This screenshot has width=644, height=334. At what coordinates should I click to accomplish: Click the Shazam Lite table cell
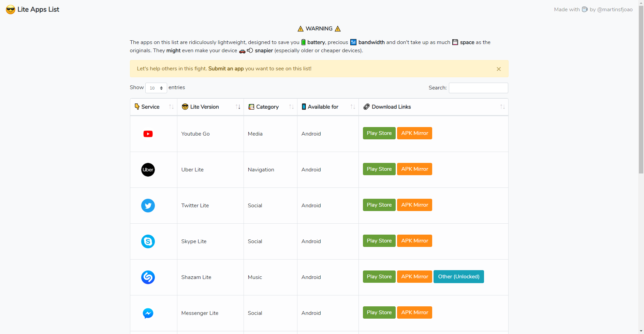click(210, 277)
